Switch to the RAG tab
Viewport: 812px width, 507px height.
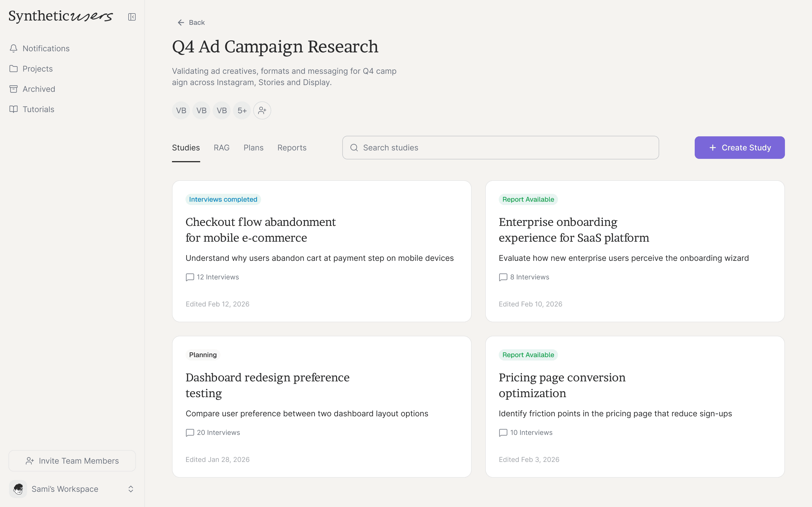[x=221, y=148]
